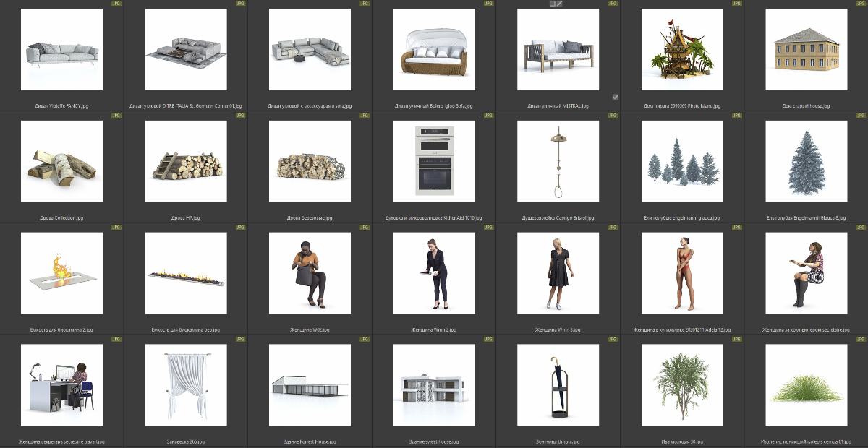Click the diagonal slash icon above MISTRAL sofa
The image size is (868, 448).
(x=560, y=4)
